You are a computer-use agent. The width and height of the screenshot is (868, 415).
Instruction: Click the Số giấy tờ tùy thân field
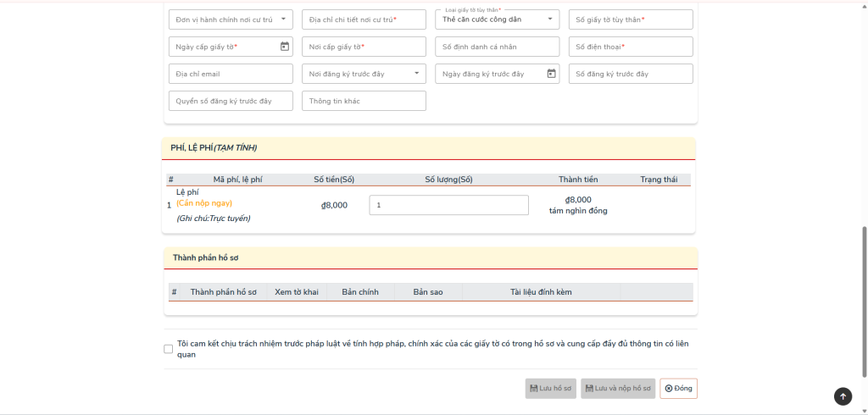[x=630, y=19]
